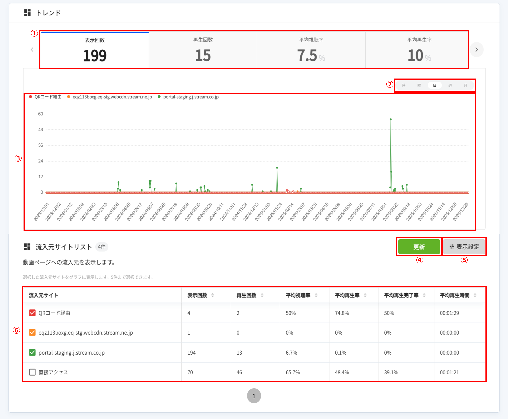The width and height of the screenshot is (509, 420).
Task: Uncheck the portal-staging.j.stream.co.jp checkbox
Action: tap(32, 353)
